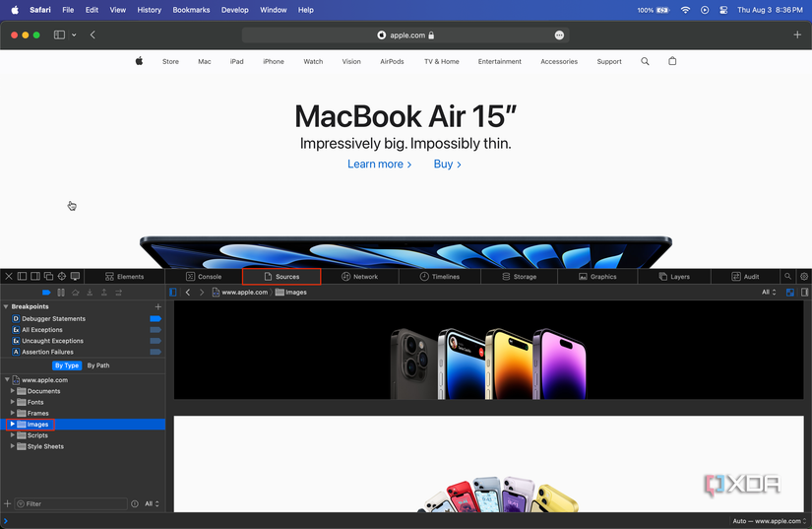
Task: Open the All filter dropdown above image view
Action: pyautogui.click(x=769, y=293)
